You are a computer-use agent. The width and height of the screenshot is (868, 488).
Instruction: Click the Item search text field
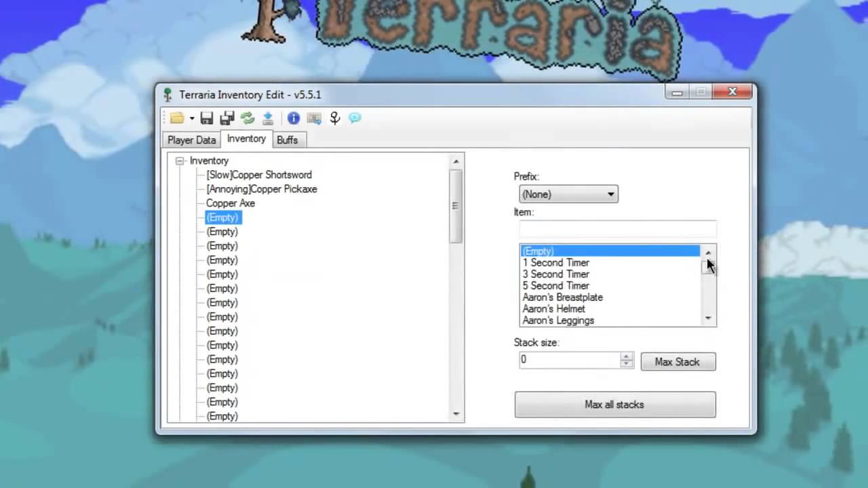617,228
